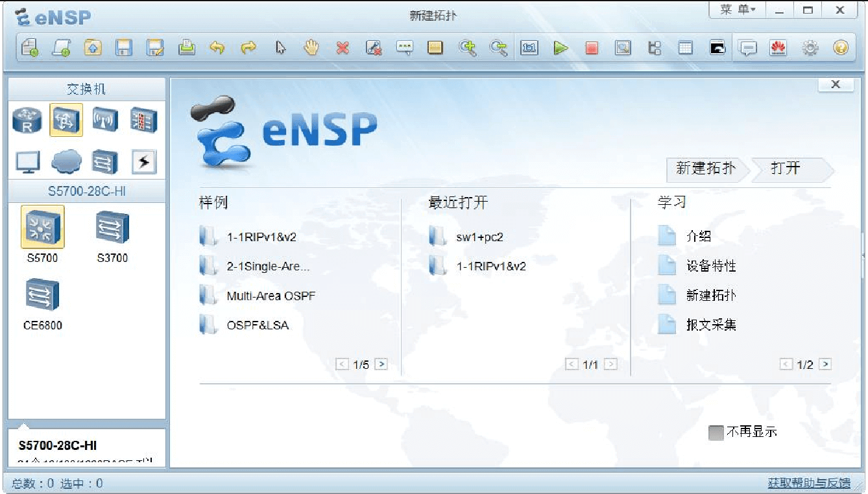Image resolution: width=868 pixels, height=494 pixels.
Task: Select the PC terminal device category
Action: (27, 161)
